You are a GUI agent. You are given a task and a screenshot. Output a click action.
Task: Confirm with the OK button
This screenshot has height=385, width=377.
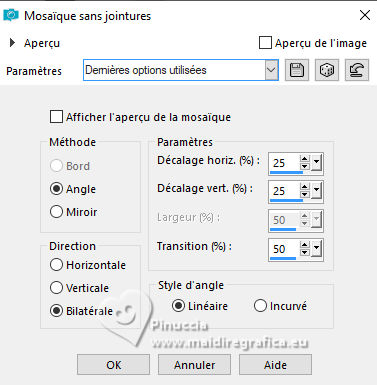pyautogui.click(x=113, y=365)
